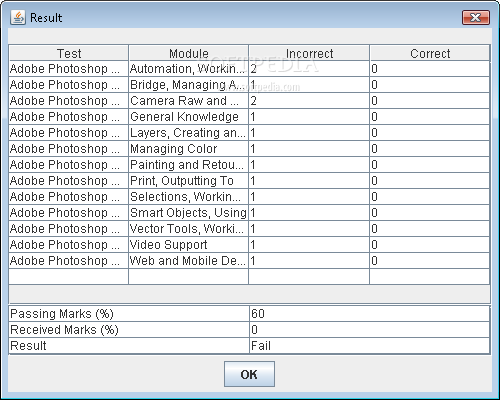Screen dimensions: 500x400
Task: Click the Java icon in title bar
Action: pyautogui.click(x=18, y=17)
